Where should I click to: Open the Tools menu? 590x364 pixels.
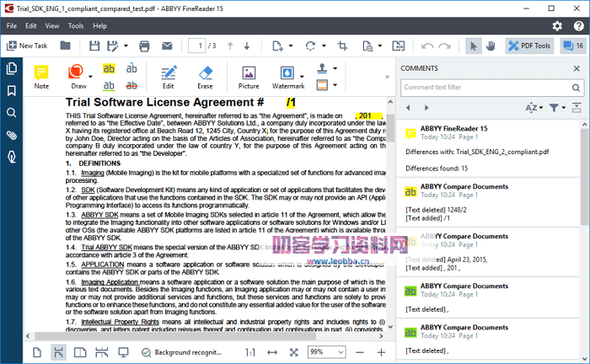point(76,26)
